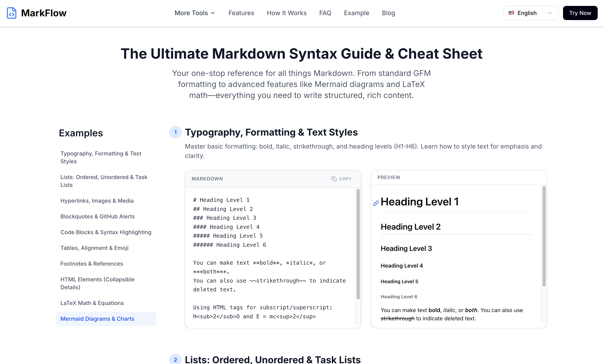Image resolution: width=603 pixels, height=364 pixels.
Task: Select Code Blocks & Syntax Highlighting item
Action: pos(106,232)
